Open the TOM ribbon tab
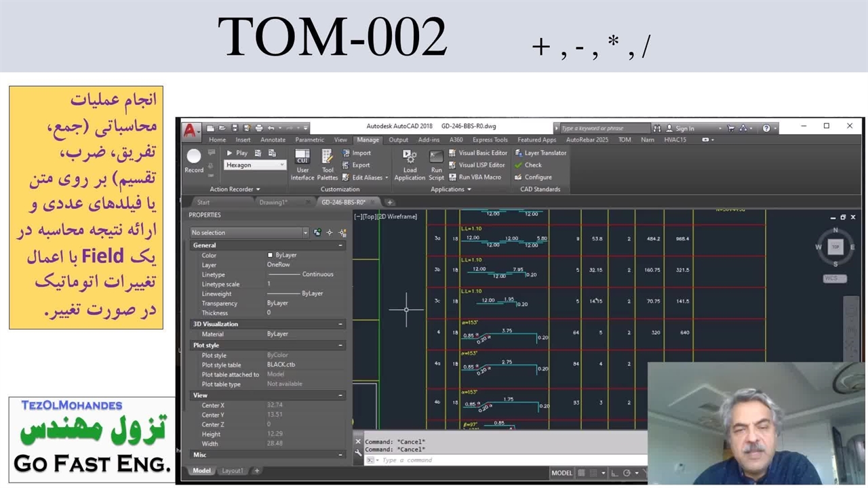Screen dimensions: 868x488 625,140
